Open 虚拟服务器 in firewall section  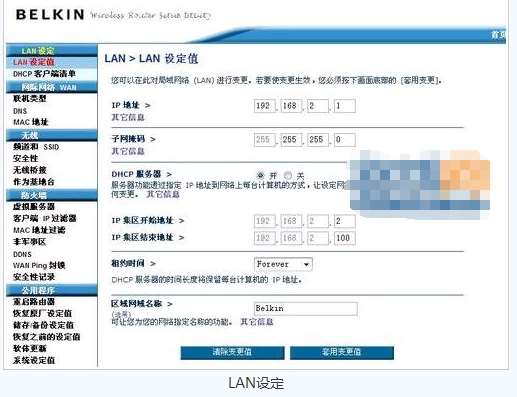[34, 206]
